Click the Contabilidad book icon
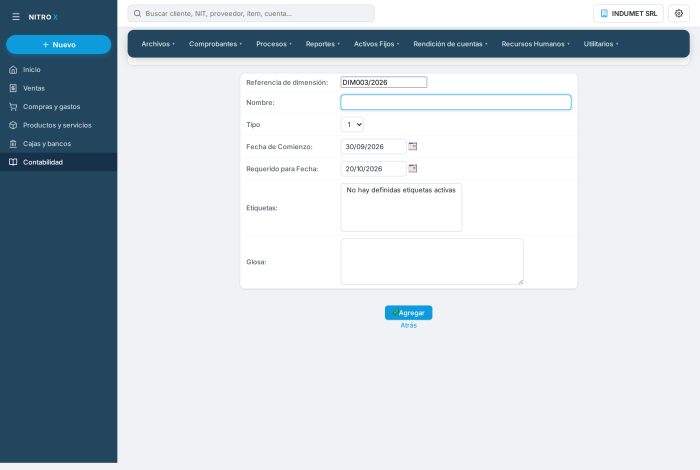The width and height of the screenshot is (700, 470). click(13, 162)
